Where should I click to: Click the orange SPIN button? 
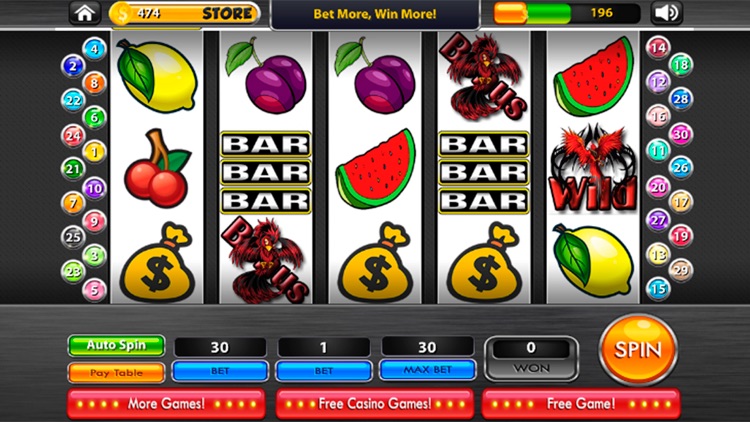[x=638, y=350]
